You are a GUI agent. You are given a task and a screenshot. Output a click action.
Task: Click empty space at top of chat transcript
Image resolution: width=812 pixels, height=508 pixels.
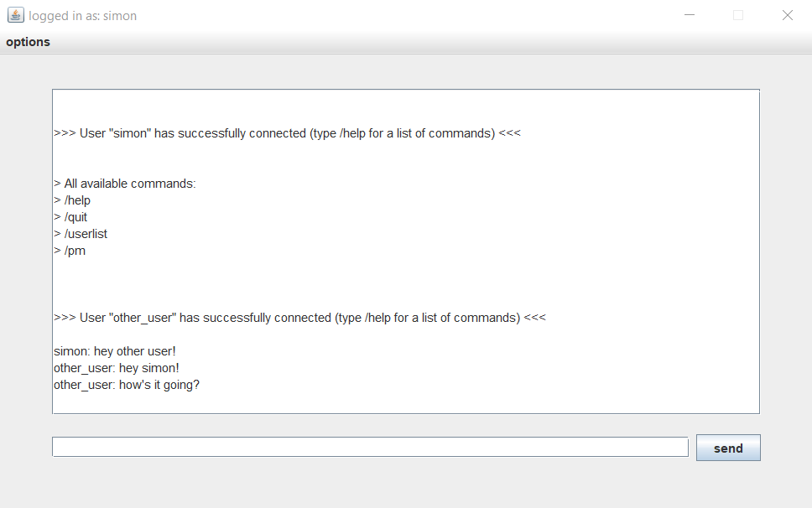click(x=406, y=106)
